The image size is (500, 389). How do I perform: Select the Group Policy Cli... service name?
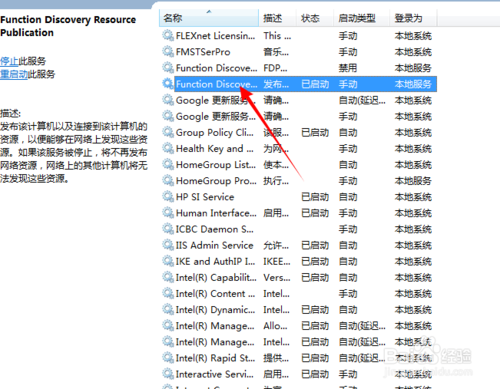coord(215,132)
